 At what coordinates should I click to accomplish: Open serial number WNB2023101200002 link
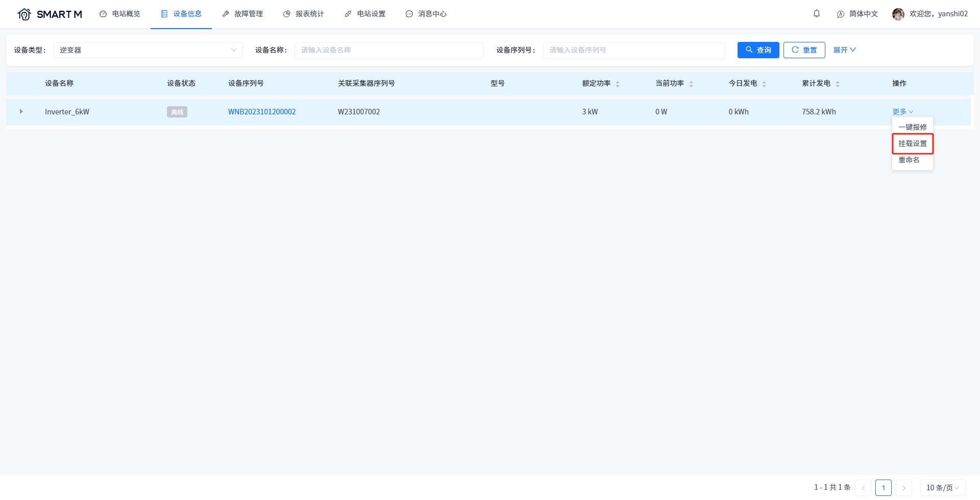[262, 112]
